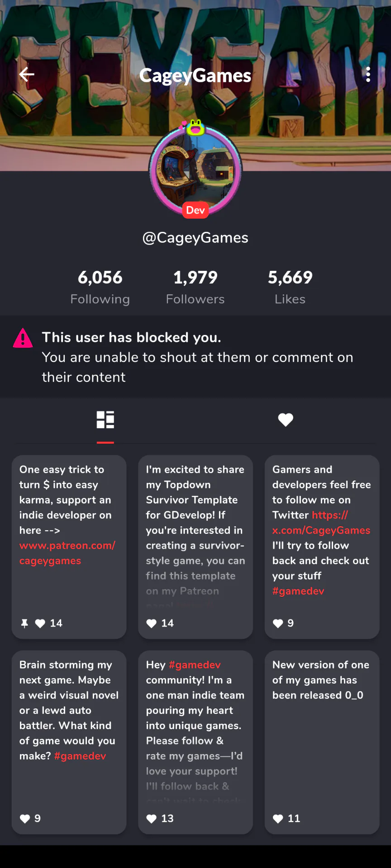Like the Topdown Survivor Template post
This screenshot has height=868, width=391.
click(x=152, y=623)
